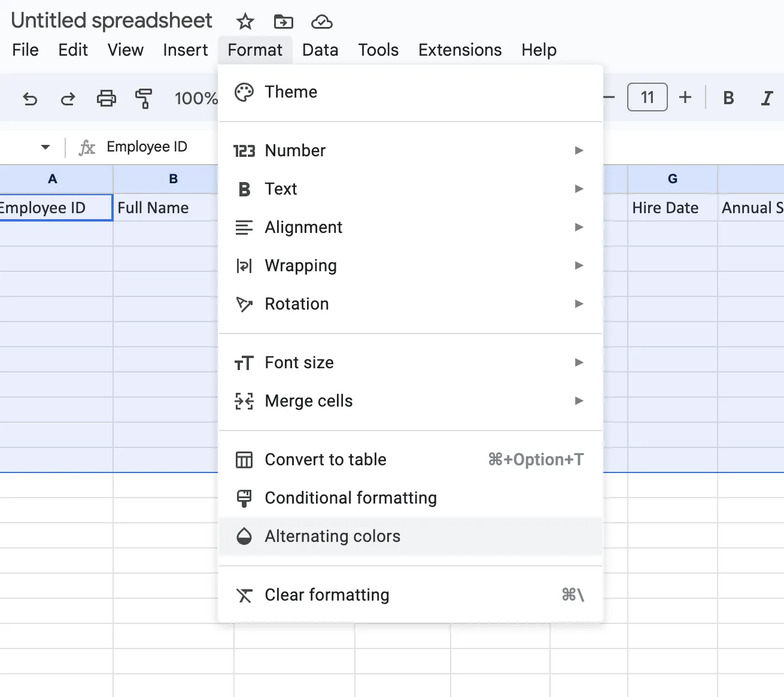784x697 pixels.
Task: Print the spreadsheet
Action: tap(107, 98)
